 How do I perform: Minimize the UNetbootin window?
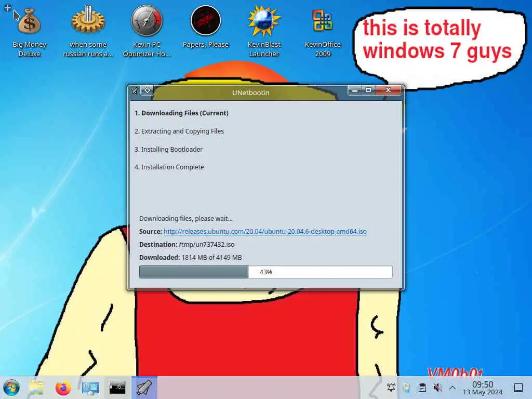(x=354, y=90)
